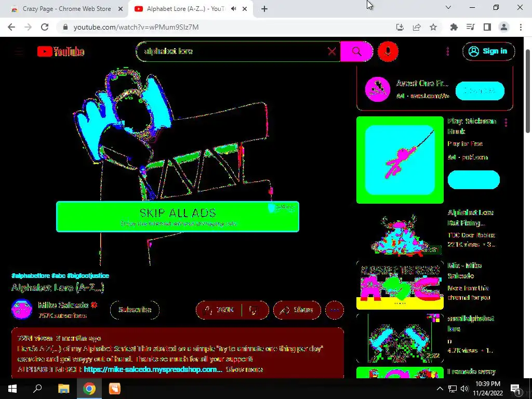Mute the tab via speaker icon
This screenshot has height=399, width=532.
click(x=233, y=9)
